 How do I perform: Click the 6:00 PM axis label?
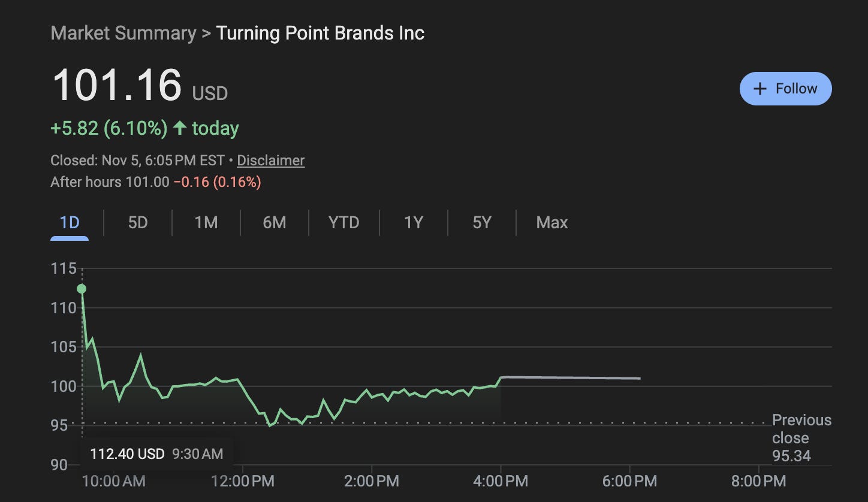630,480
